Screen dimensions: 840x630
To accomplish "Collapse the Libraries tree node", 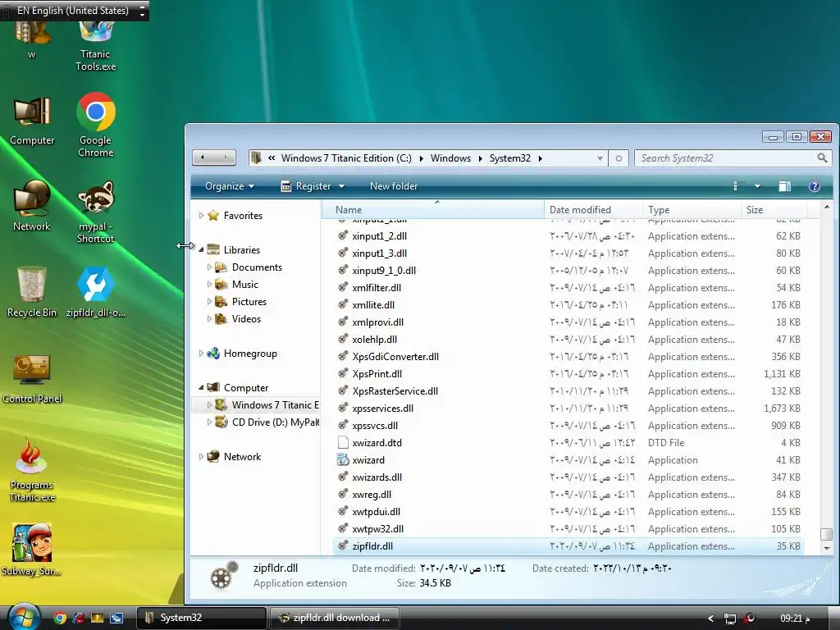I will tap(201, 249).
